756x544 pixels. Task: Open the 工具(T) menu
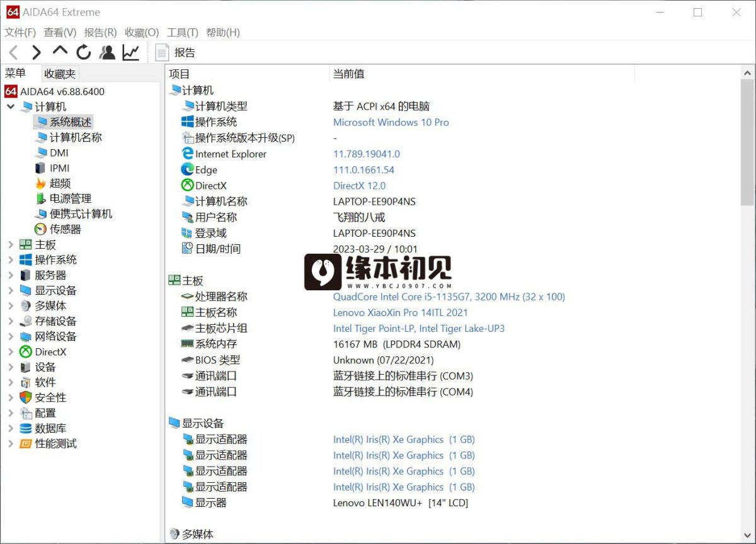(183, 33)
